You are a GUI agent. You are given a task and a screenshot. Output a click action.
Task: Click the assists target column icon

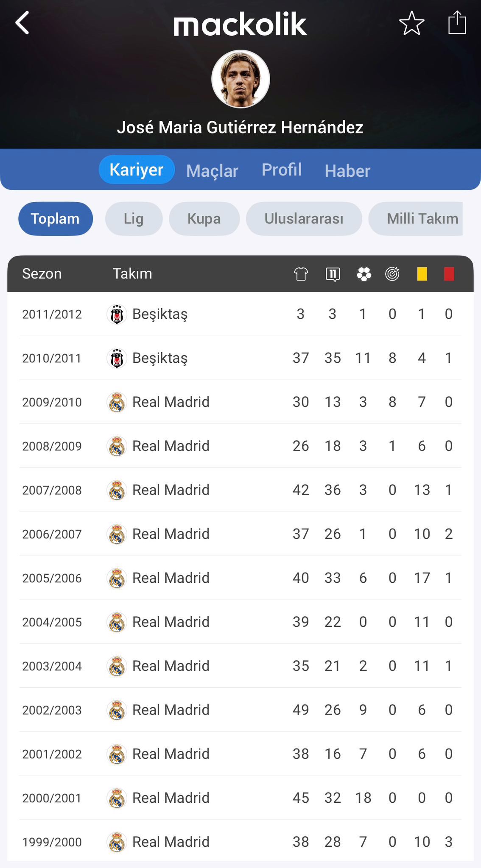(x=392, y=274)
